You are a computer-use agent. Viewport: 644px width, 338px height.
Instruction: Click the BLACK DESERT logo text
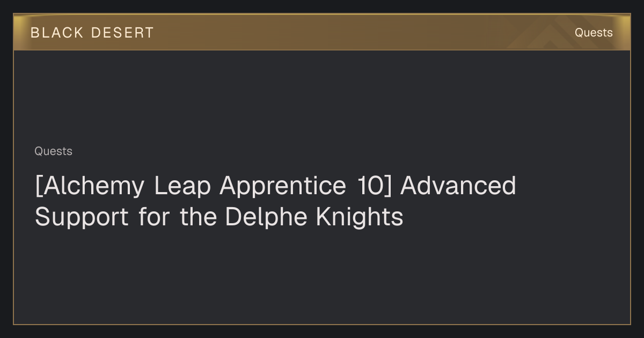click(x=92, y=33)
